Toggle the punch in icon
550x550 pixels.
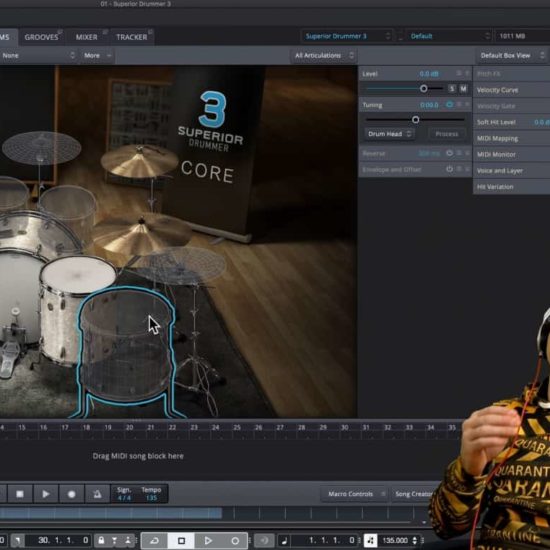[x=114, y=540]
